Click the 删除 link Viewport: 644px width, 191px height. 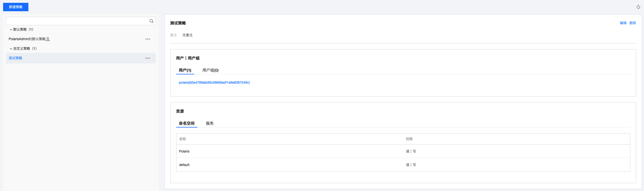click(633, 23)
